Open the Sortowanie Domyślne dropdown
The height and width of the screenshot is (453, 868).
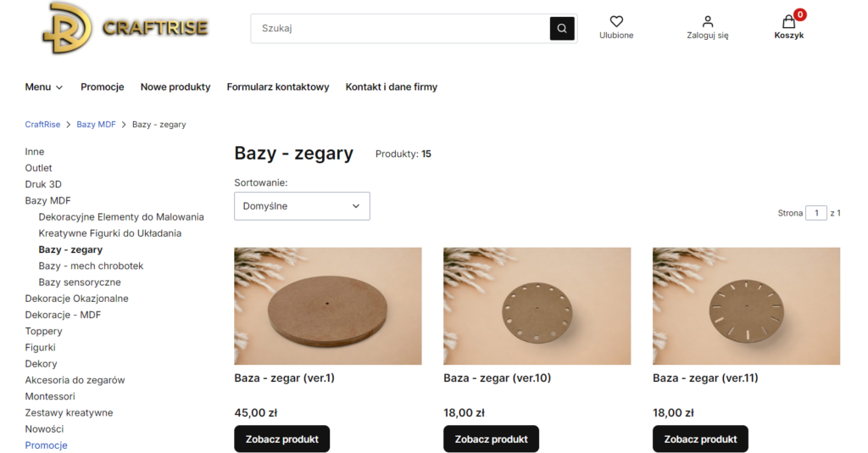point(302,206)
